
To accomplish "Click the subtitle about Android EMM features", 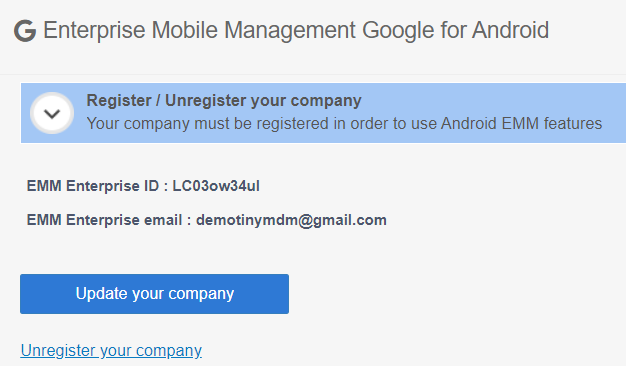I will pos(344,123).
